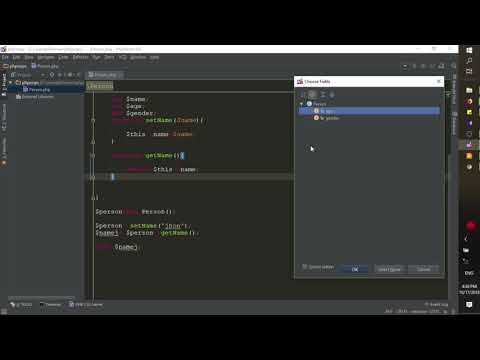Toggle Sort Alphabetically in dialog toolbar
Image resolution: width=480 pixels, height=360 pixels.
pos(303,95)
